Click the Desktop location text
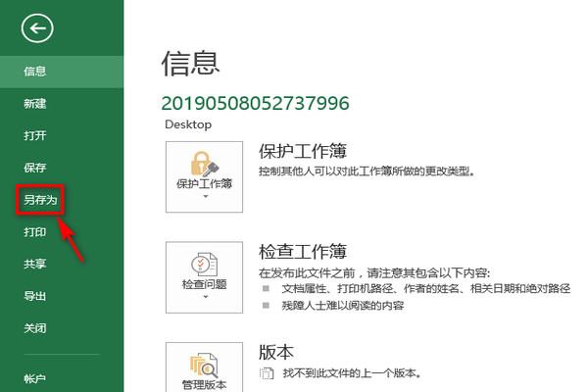588x392 pixels. coord(188,124)
